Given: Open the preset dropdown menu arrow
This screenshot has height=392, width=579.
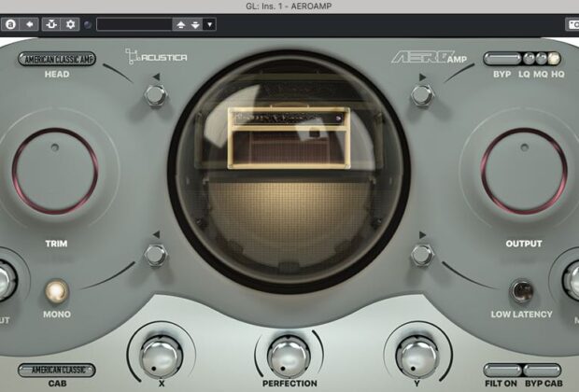Looking at the screenshot, I should (209, 24).
